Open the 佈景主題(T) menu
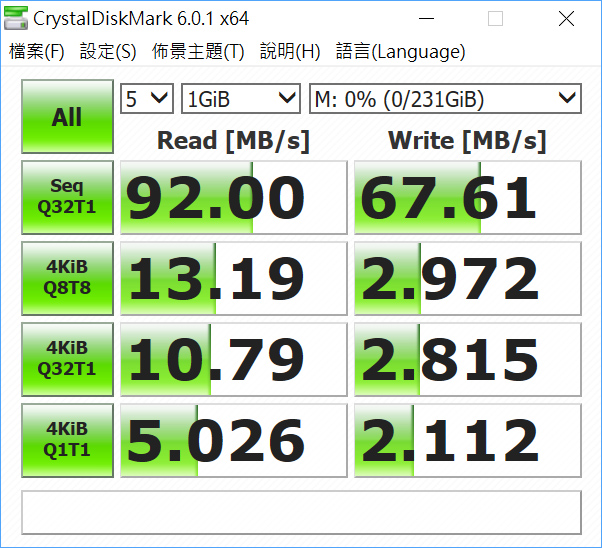602x548 pixels. pyautogui.click(x=198, y=51)
